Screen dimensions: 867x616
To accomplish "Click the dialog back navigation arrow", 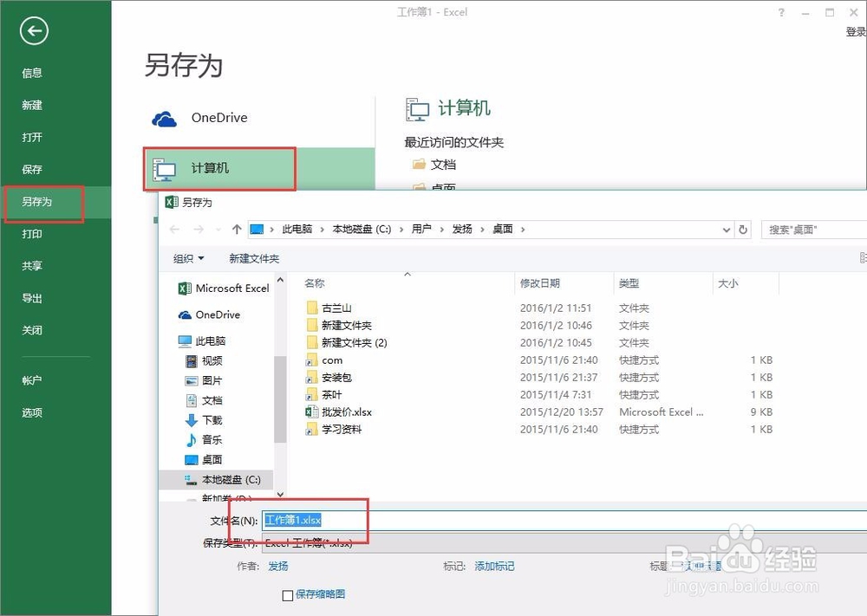I will pyautogui.click(x=175, y=230).
